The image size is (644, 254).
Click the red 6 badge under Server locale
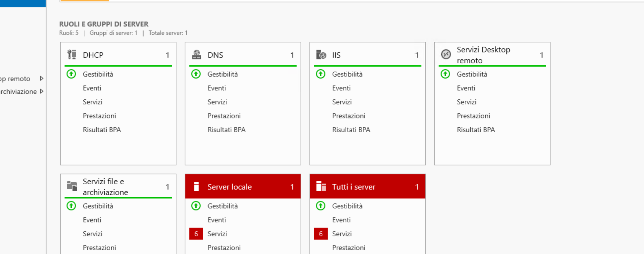(196, 233)
